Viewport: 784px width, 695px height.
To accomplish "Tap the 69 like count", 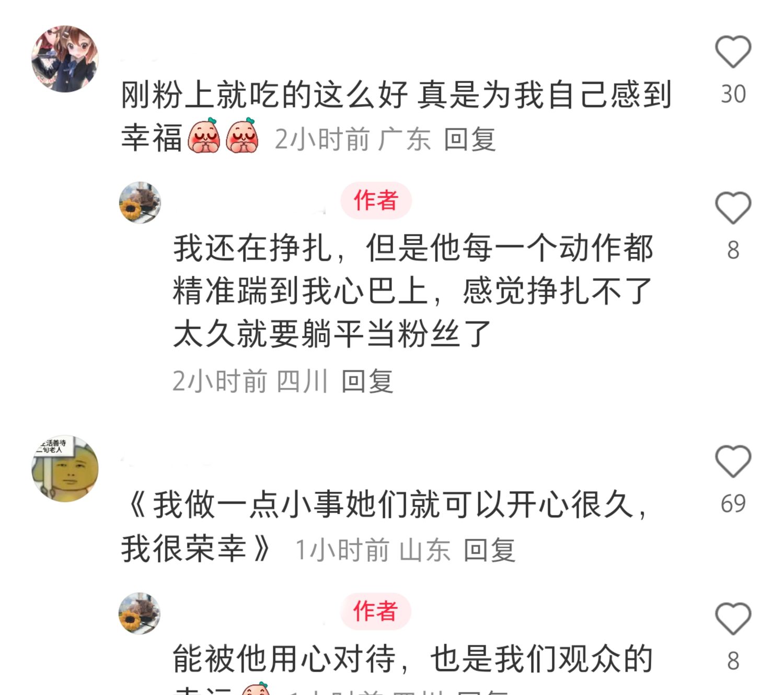I will click(733, 504).
